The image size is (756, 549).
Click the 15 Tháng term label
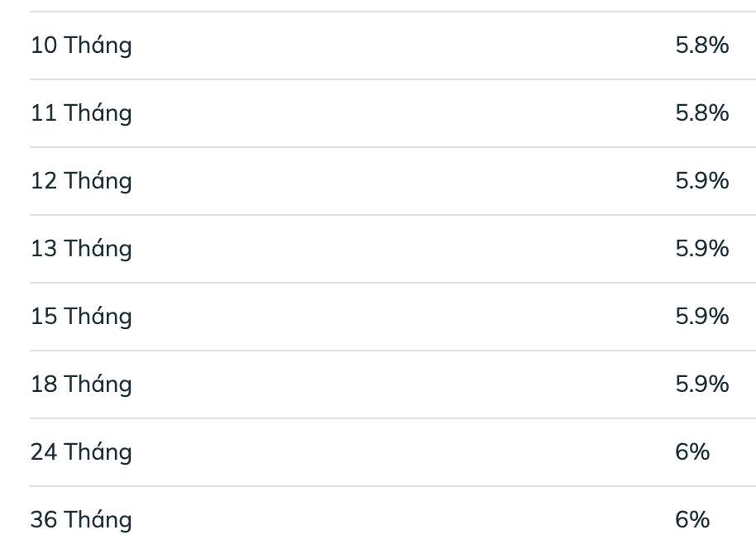81,317
